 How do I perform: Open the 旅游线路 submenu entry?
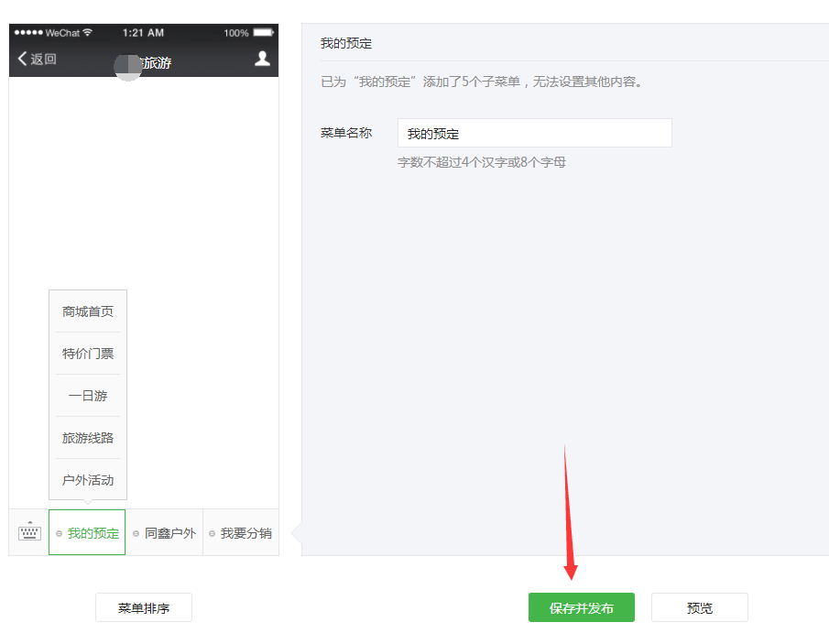(x=88, y=438)
